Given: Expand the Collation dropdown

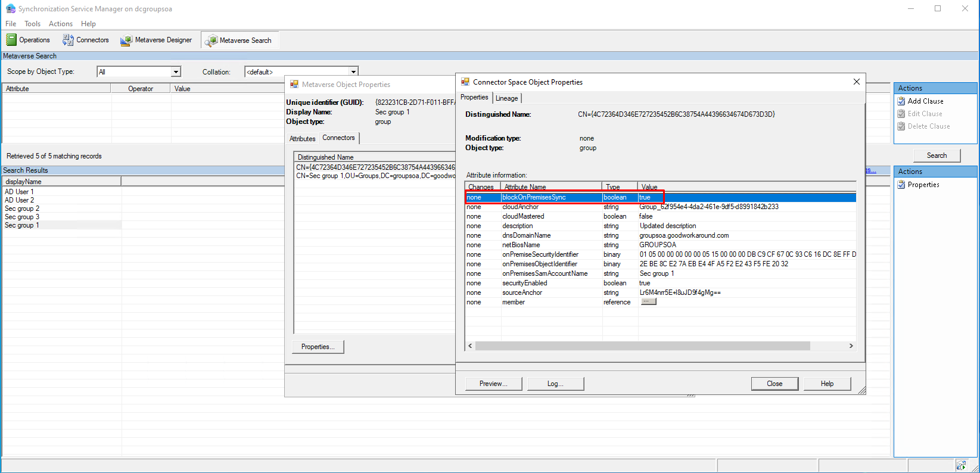Looking at the screenshot, I should 353,72.
